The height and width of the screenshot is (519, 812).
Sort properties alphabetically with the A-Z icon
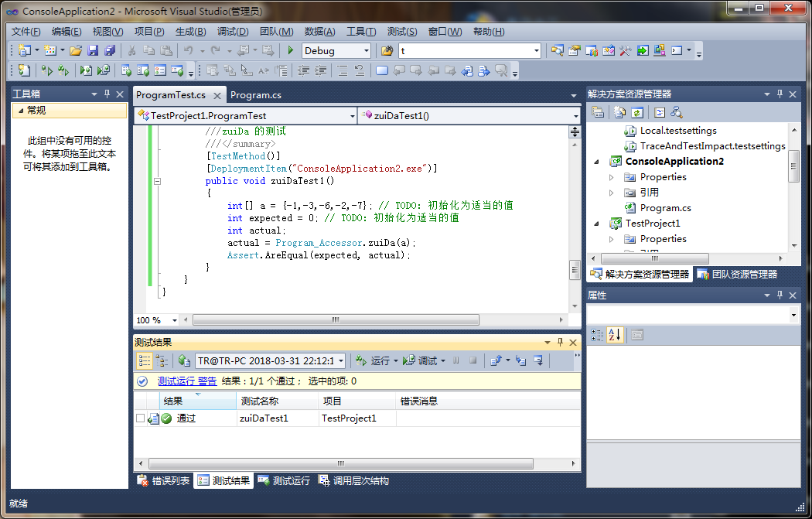615,335
